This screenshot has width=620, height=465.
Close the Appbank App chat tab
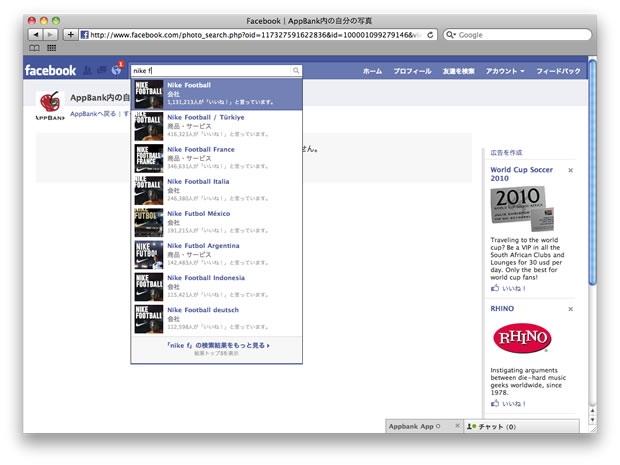[x=457, y=426]
